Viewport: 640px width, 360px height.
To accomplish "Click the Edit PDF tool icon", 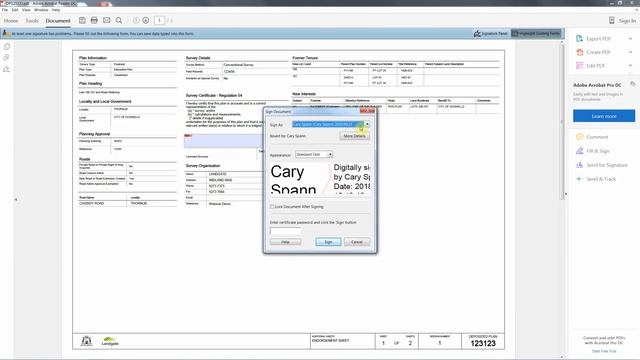I will tap(580, 66).
